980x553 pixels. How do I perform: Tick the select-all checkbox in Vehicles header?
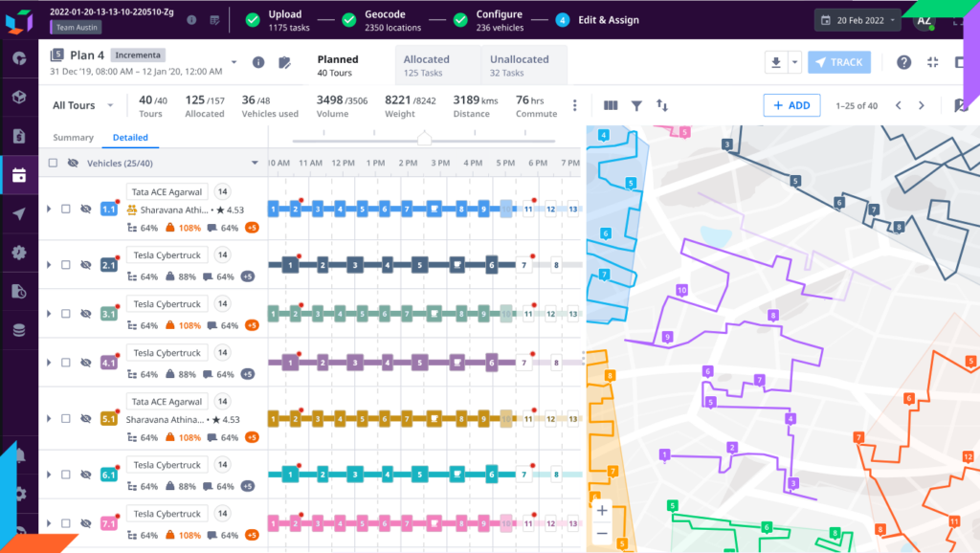[53, 163]
